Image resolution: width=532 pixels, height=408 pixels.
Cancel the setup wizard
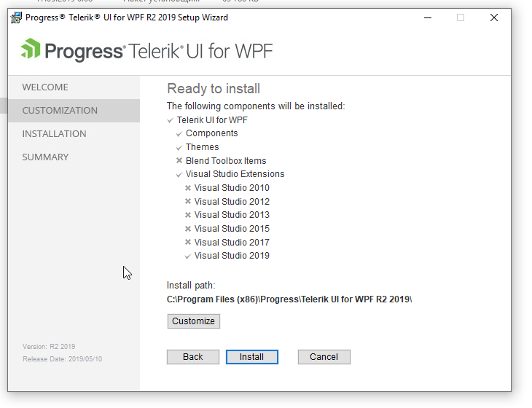pos(324,357)
